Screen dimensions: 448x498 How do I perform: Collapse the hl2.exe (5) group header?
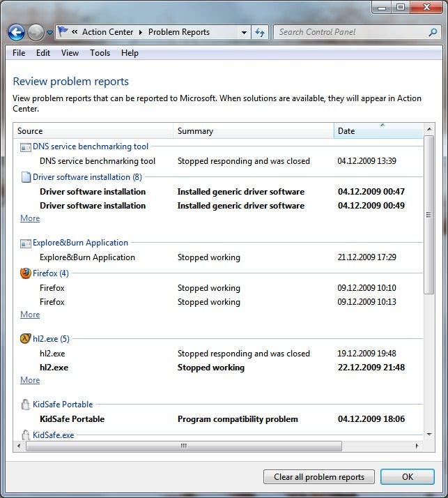tap(51, 339)
